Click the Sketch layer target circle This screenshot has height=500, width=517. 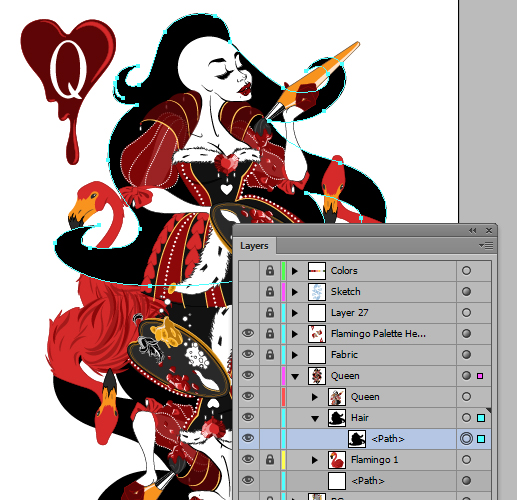click(x=466, y=292)
